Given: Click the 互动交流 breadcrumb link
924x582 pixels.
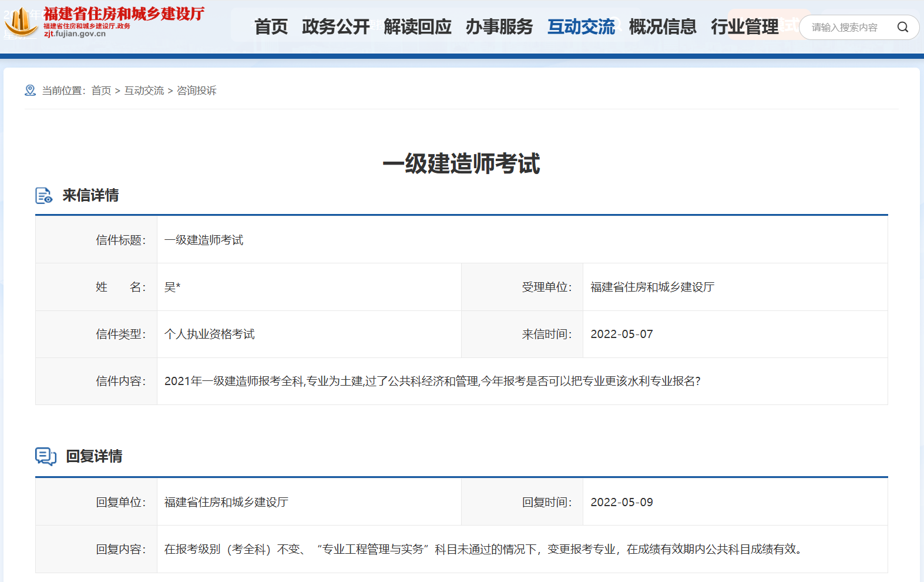Looking at the screenshot, I should click(x=144, y=91).
